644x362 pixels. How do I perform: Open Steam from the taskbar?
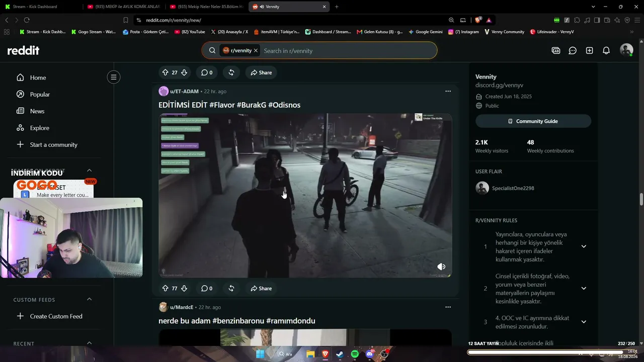340,354
